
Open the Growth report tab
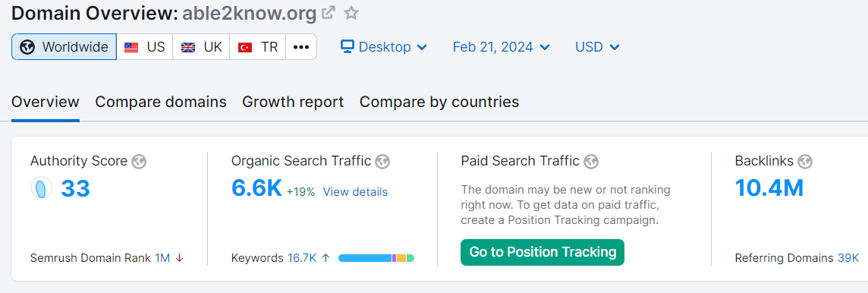293,102
